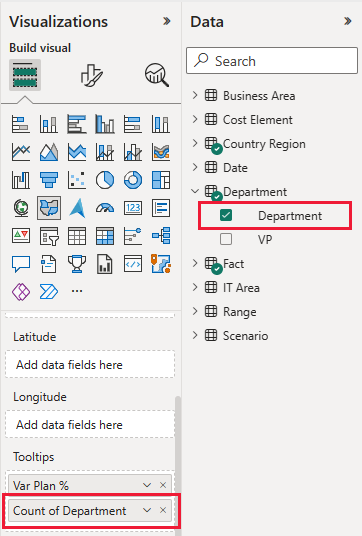Expand the Date table
The height and width of the screenshot is (536, 362).
coord(195,167)
